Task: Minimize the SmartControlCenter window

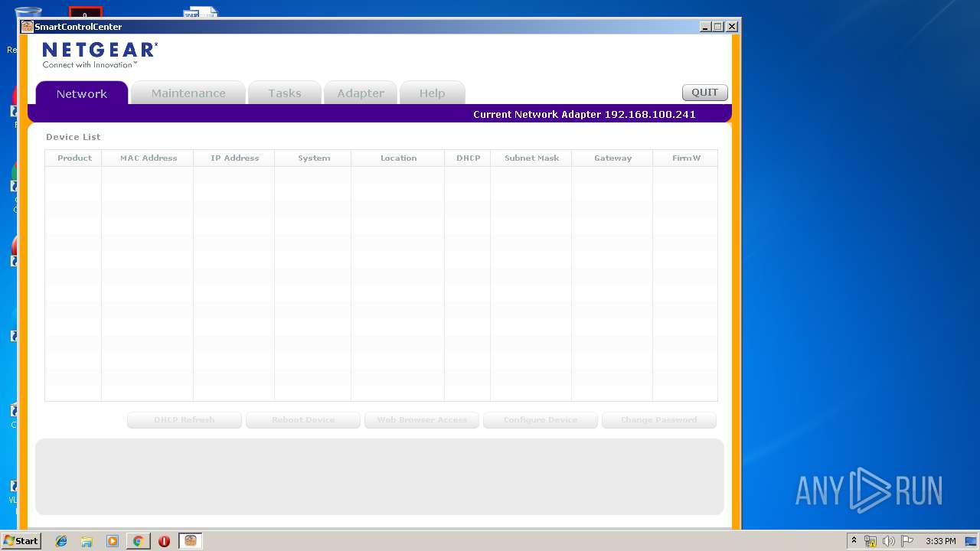Action: pyautogui.click(x=705, y=27)
